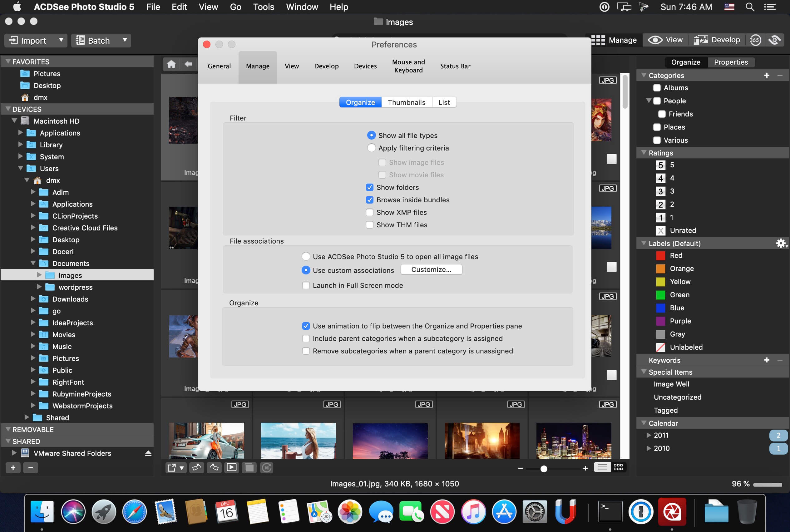Click the grid view icon bottom right

[x=618, y=468]
